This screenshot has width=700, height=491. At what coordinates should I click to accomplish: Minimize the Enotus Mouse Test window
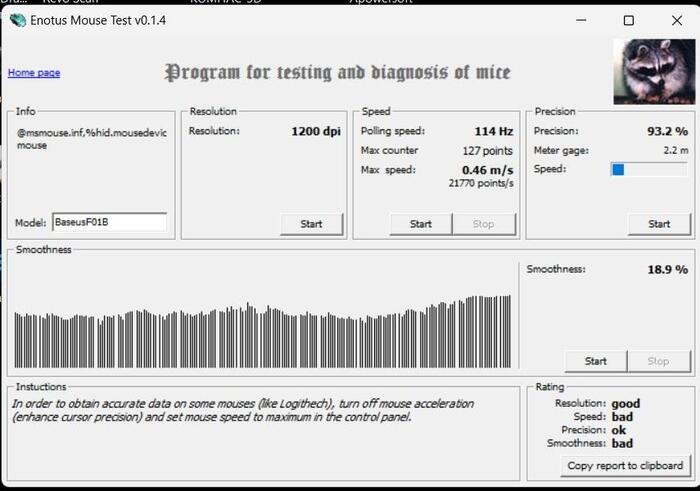579,20
